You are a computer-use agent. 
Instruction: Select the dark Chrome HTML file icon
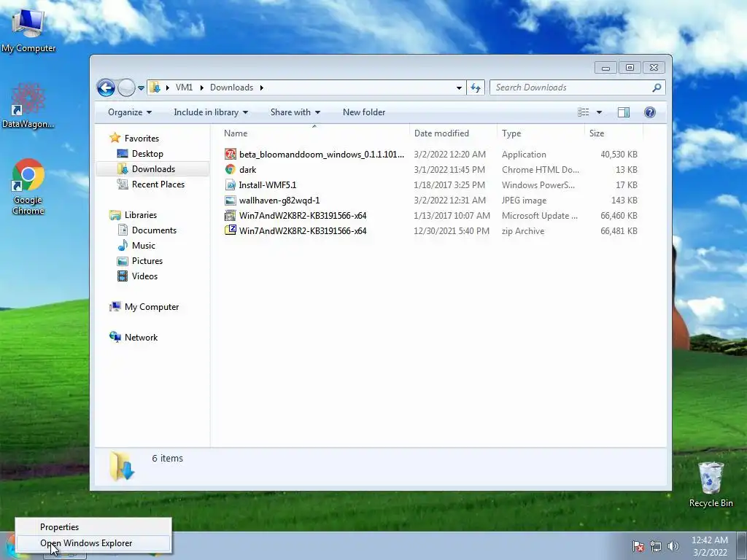[x=231, y=169]
